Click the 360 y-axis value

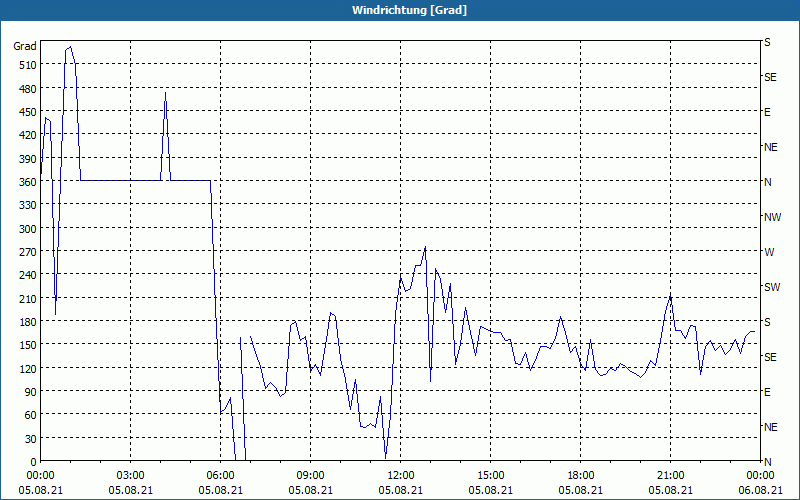tap(28, 182)
